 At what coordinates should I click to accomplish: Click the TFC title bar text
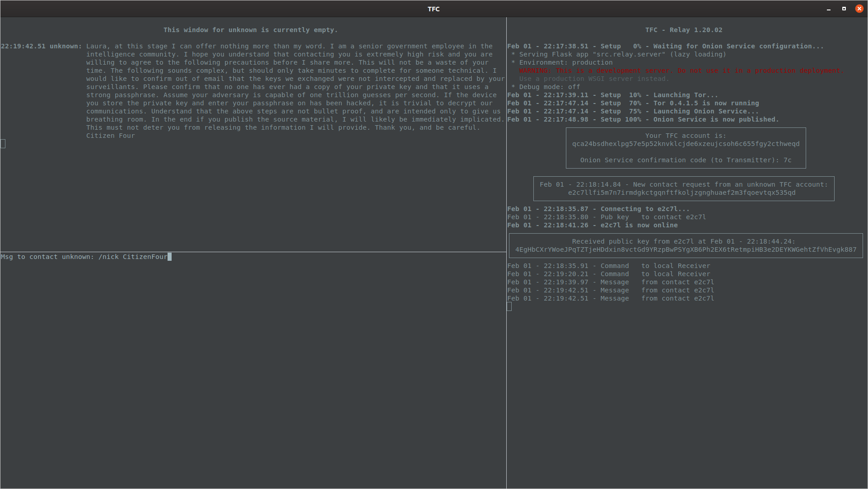[x=434, y=9]
